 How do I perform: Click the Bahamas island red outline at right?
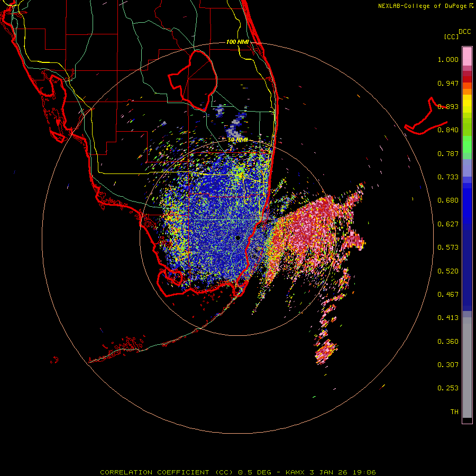click(426, 117)
